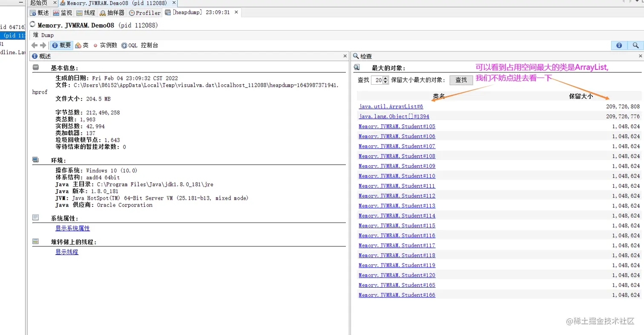644x335 pixels.
Task: Open the 监视 tab
Action: (x=62, y=13)
